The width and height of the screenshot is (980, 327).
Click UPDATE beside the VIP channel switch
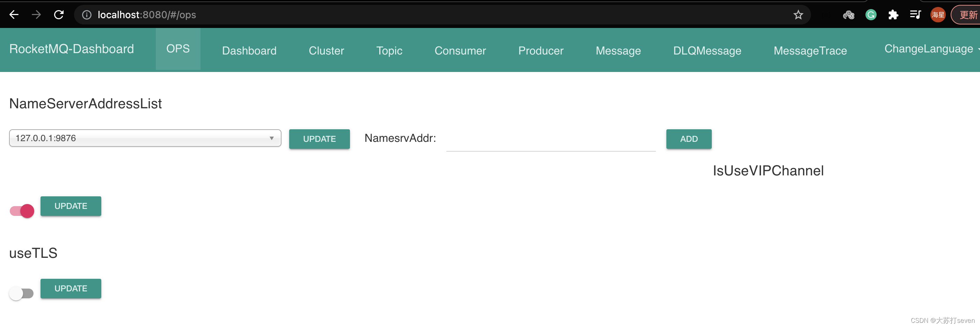71,206
